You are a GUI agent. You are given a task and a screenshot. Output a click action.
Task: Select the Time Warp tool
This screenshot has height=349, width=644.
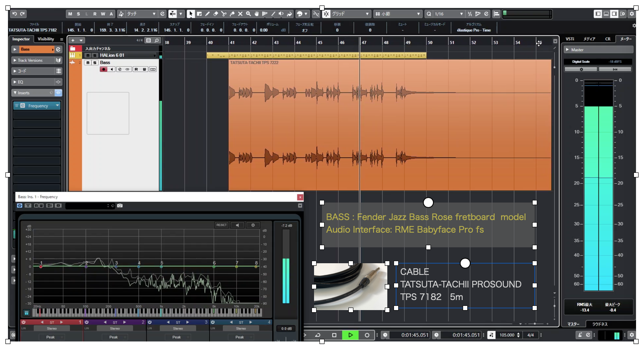(265, 14)
